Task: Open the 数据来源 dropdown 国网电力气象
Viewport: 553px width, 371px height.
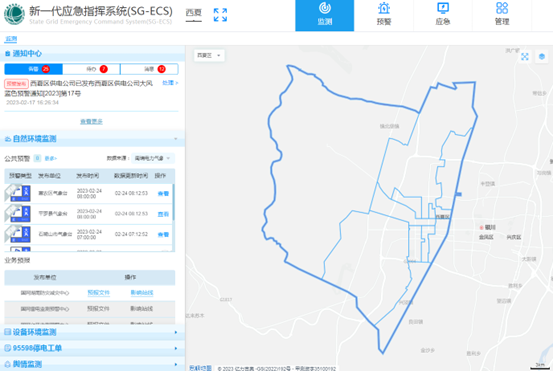Action: [153, 158]
